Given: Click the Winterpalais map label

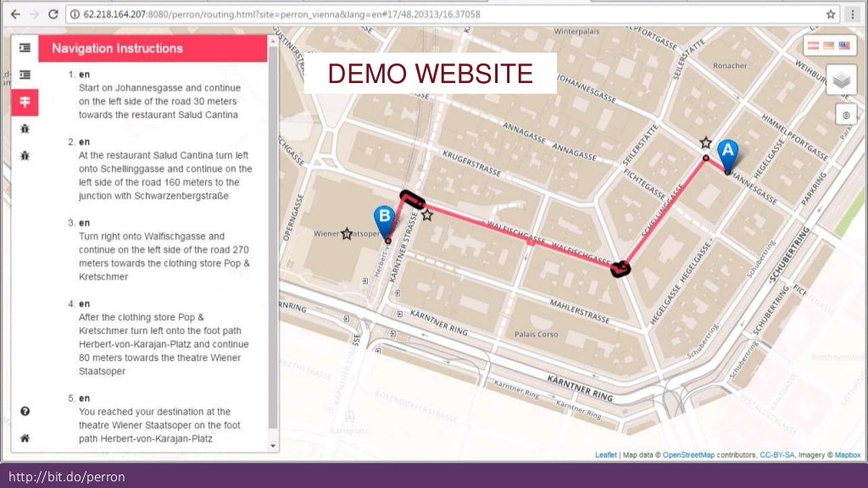Looking at the screenshot, I should coord(576,31).
